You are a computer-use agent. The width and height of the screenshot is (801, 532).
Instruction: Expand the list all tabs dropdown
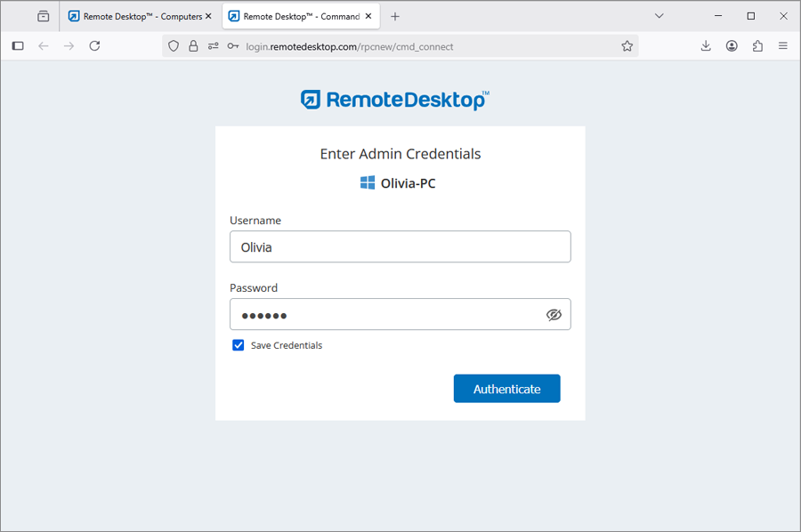[x=659, y=16]
